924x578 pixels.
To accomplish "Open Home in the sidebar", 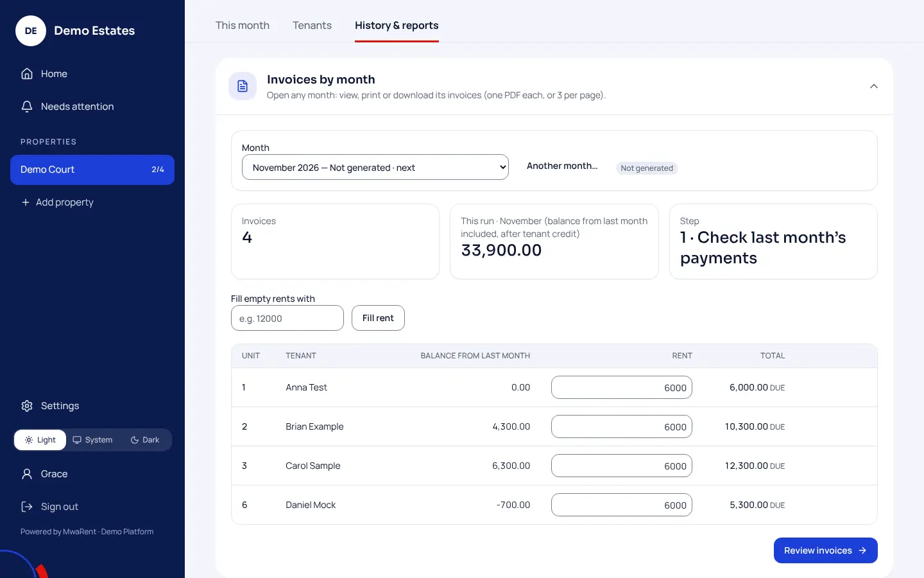I will [x=92, y=74].
